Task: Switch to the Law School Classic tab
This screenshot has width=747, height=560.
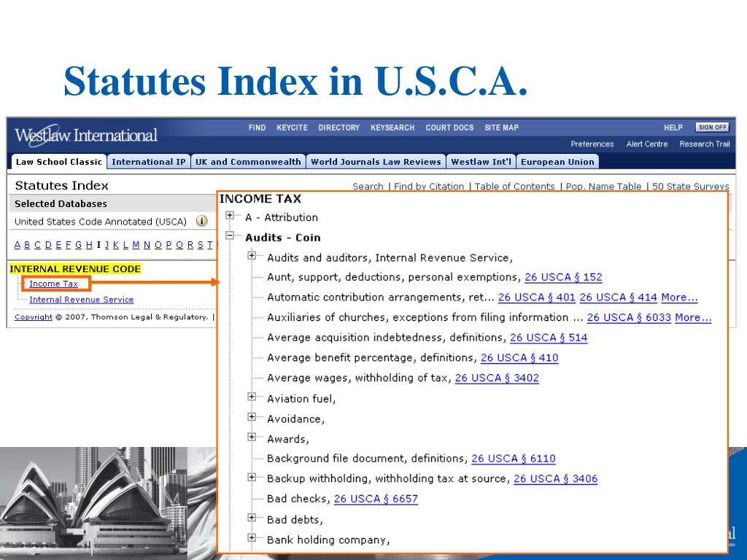Action: [x=58, y=162]
